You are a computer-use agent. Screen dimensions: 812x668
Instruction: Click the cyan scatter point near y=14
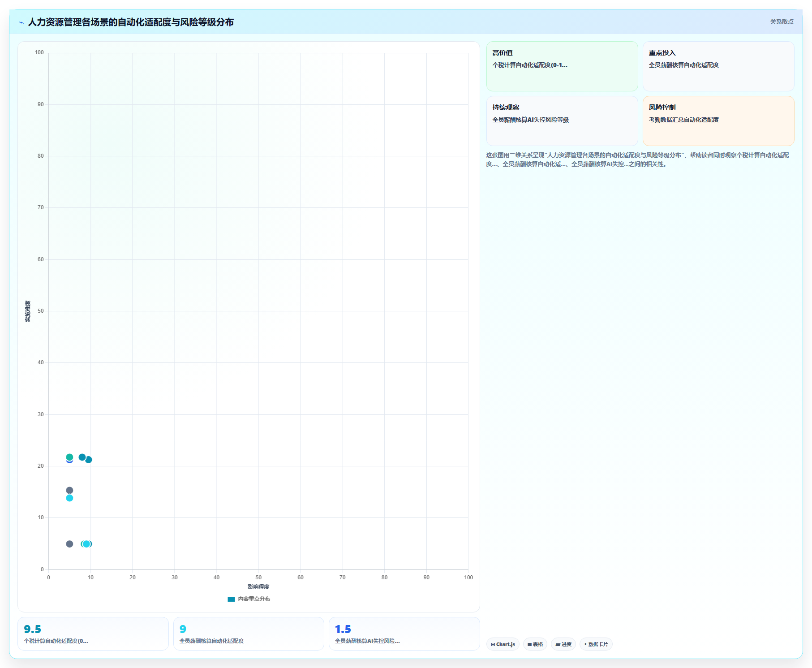[x=69, y=498]
